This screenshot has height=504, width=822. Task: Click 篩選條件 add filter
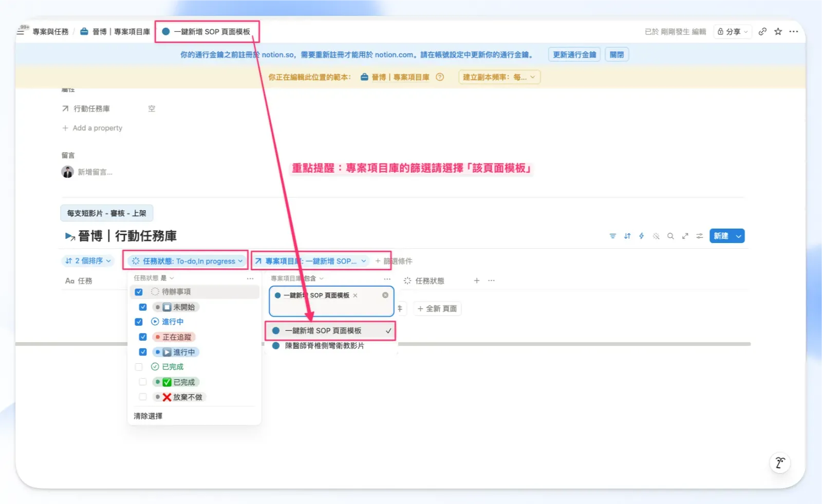[394, 261]
